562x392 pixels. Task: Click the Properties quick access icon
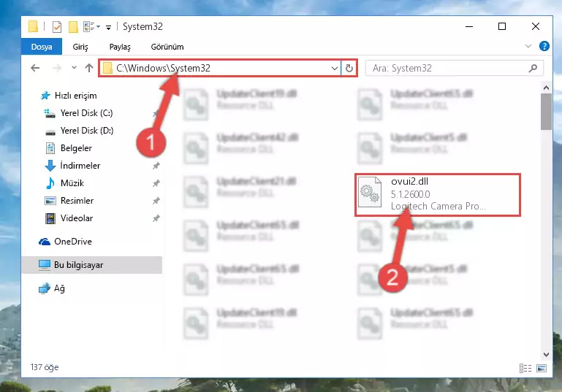pyautogui.click(x=57, y=26)
